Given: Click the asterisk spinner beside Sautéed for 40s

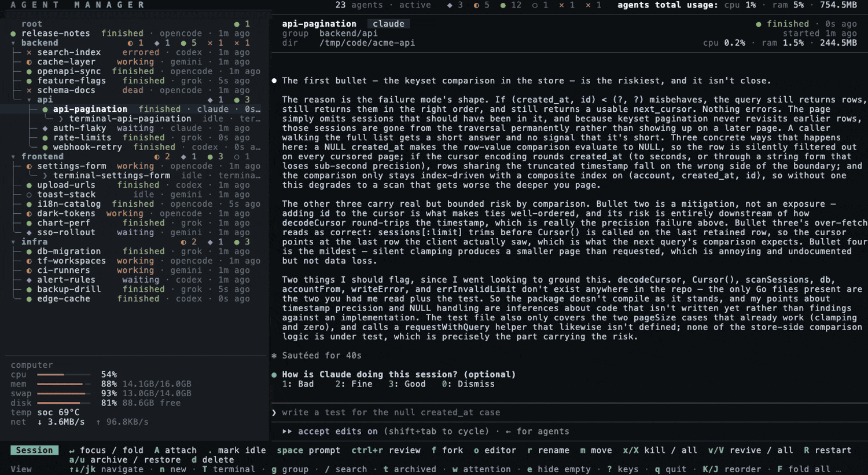Looking at the screenshot, I should 274,356.
